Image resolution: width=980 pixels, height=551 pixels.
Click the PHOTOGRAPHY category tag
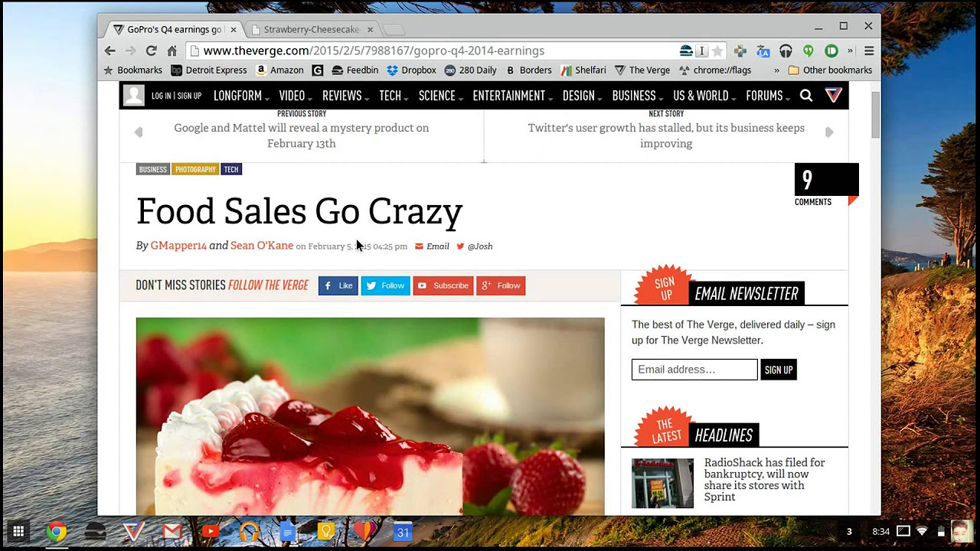click(x=195, y=169)
